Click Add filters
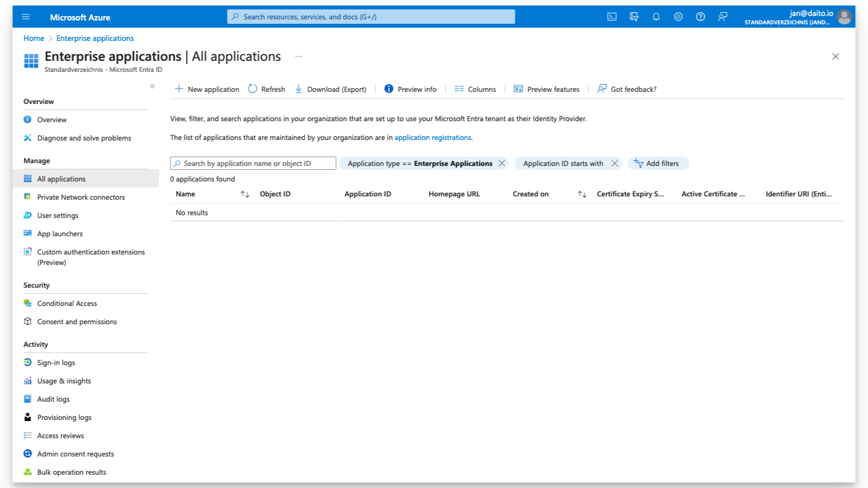The height and width of the screenshot is (488, 868). click(658, 163)
